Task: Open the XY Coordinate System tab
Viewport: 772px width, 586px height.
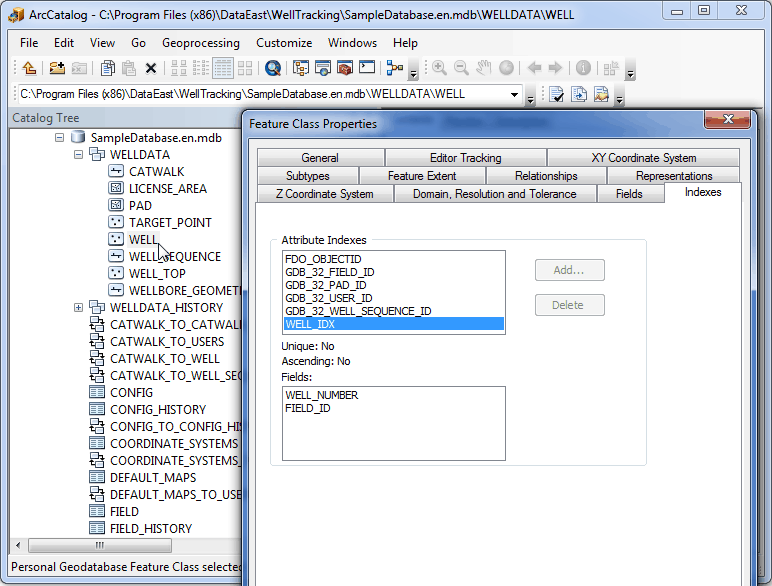Action: (643, 158)
